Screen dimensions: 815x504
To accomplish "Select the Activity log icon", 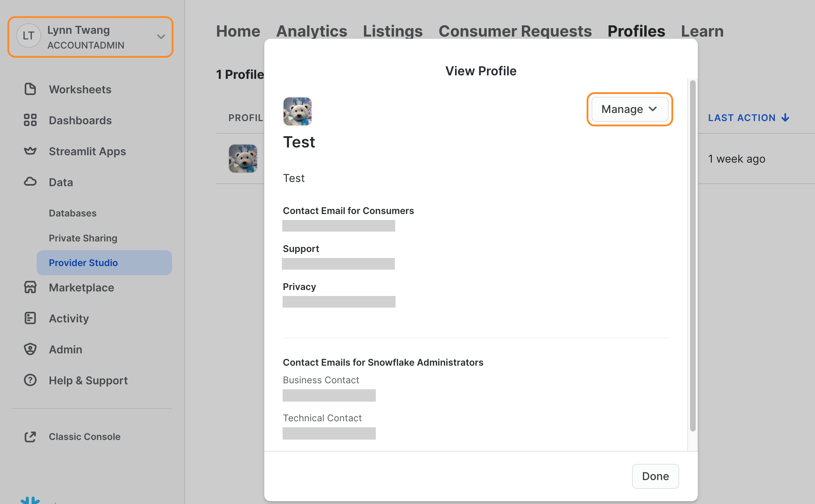I will tap(30, 318).
